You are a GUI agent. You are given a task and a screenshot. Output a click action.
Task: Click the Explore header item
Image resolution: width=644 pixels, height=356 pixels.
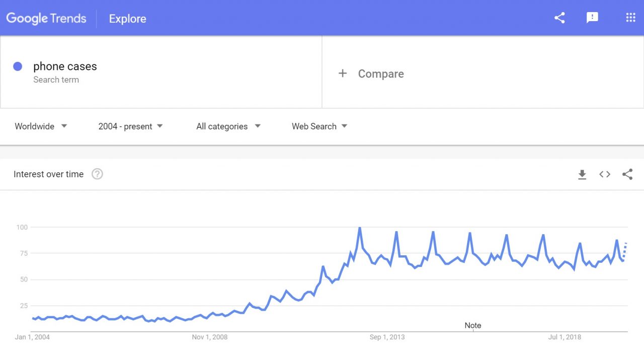(x=127, y=19)
